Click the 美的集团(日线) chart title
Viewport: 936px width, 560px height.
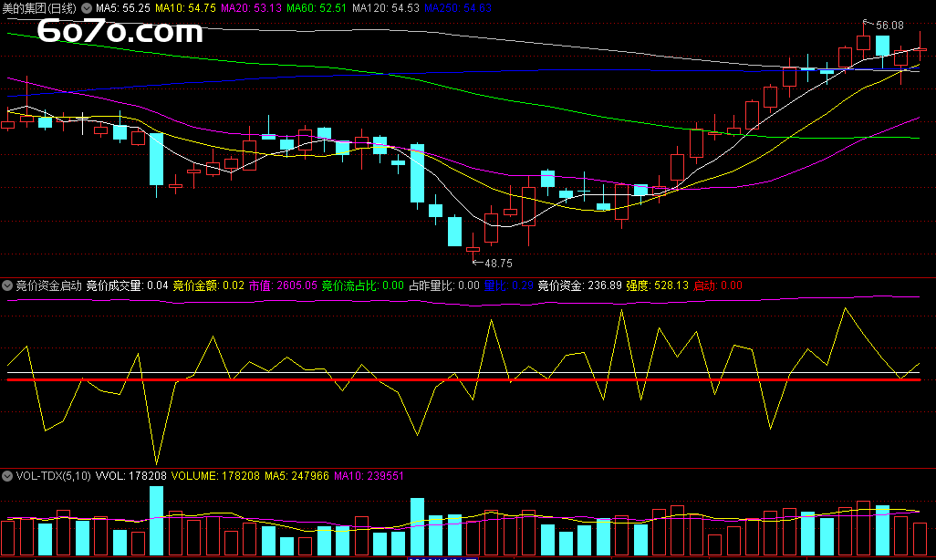pyautogui.click(x=39, y=8)
